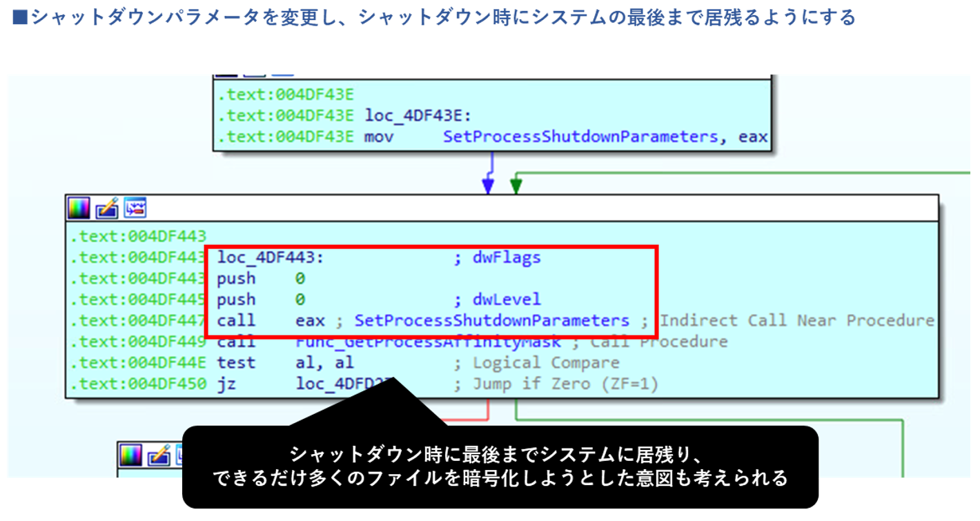
Task: Click the 'test' instruction mnemonic
Action: [x=236, y=363]
